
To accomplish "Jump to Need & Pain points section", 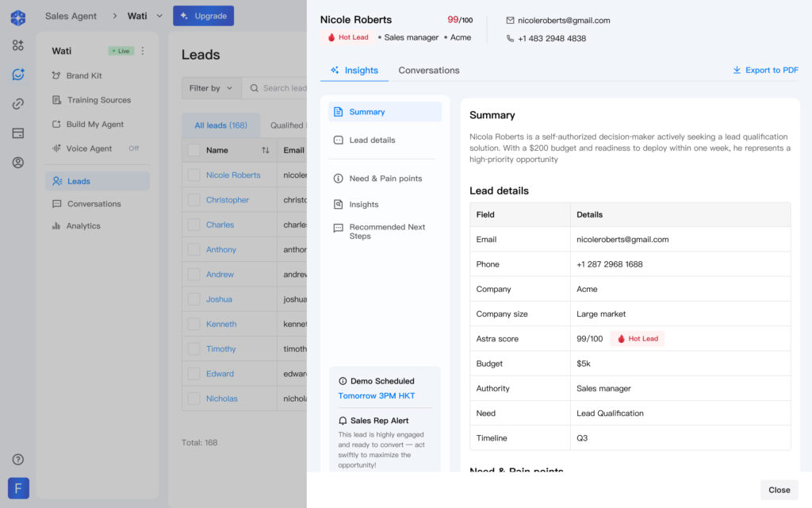I will click(x=385, y=179).
